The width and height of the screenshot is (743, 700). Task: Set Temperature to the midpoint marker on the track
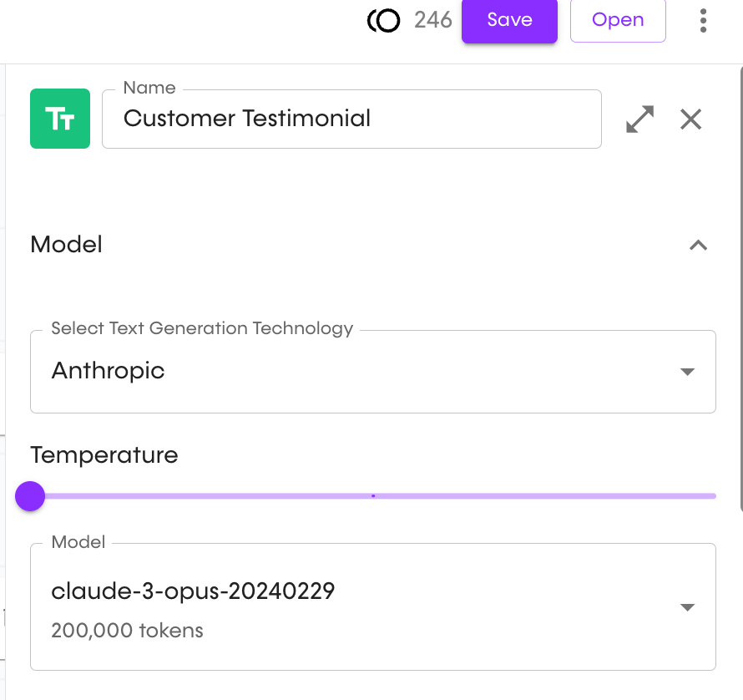pyautogui.click(x=373, y=496)
